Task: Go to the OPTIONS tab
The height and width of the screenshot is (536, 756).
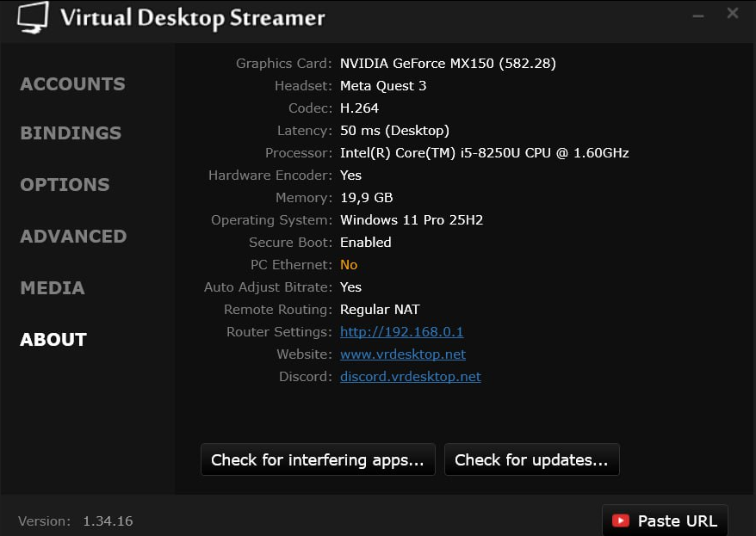Action: (x=65, y=184)
